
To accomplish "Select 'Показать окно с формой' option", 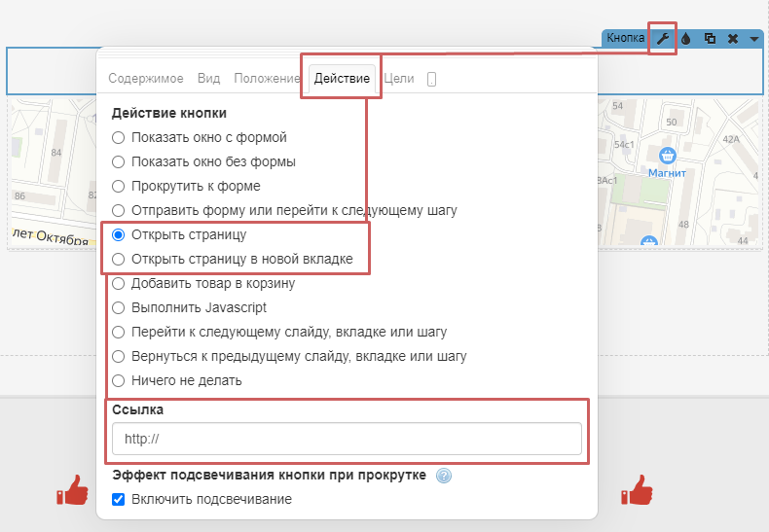I will (119, 138).
